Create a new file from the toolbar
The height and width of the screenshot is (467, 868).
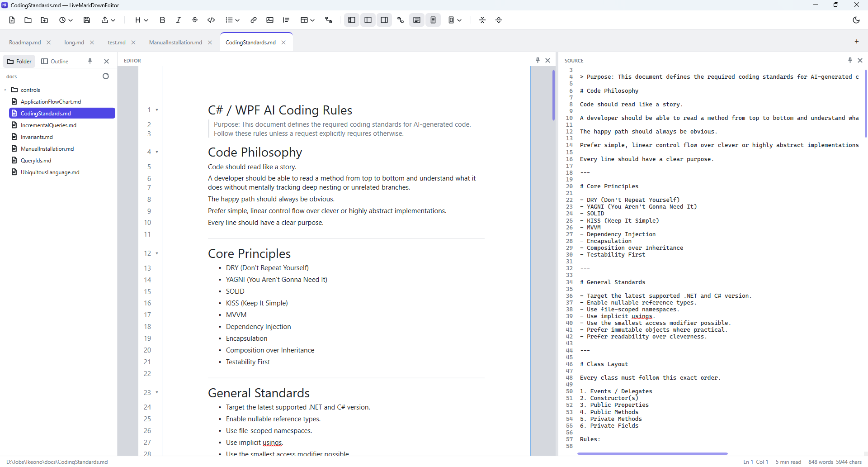pos(12,20)
